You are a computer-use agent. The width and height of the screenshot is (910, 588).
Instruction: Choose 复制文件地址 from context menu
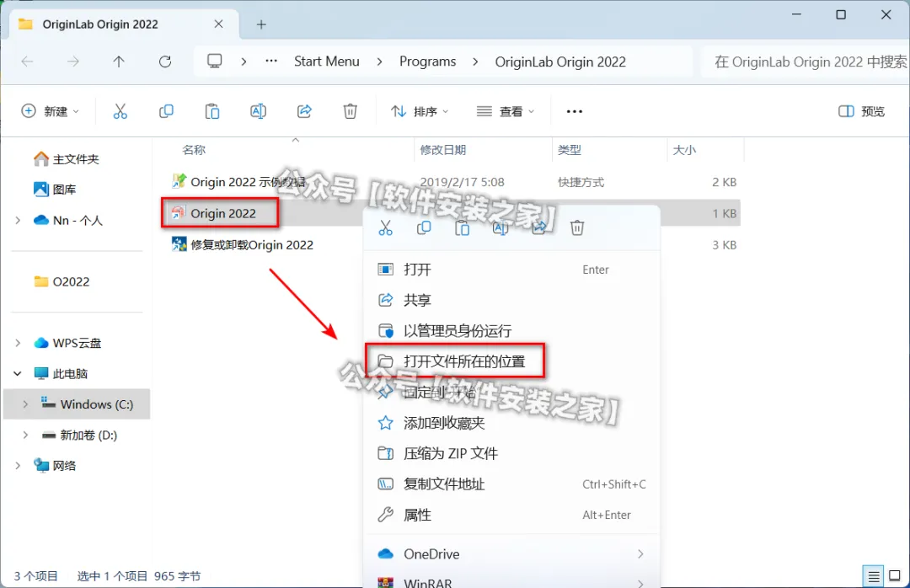[512, 484]
